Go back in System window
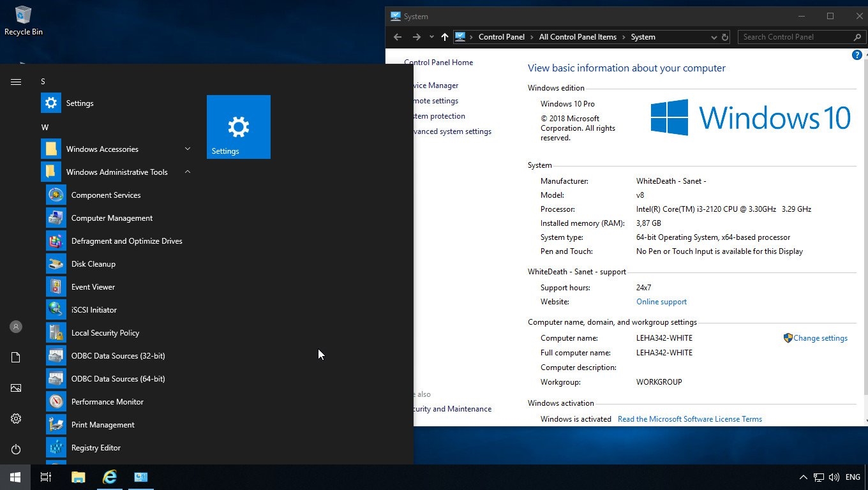This screenshot has width=868, height=490. point(398,37)
